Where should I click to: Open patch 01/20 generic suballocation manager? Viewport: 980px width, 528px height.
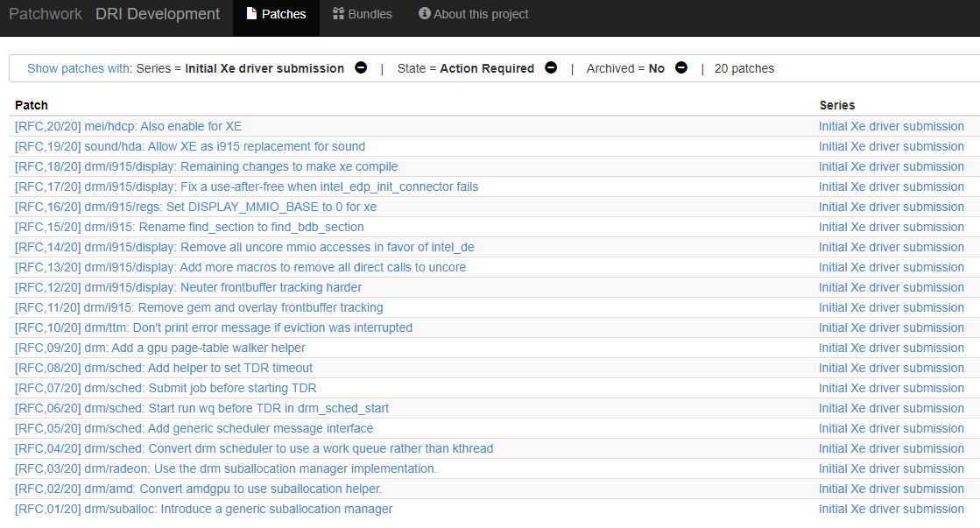(x=204, y=509)
